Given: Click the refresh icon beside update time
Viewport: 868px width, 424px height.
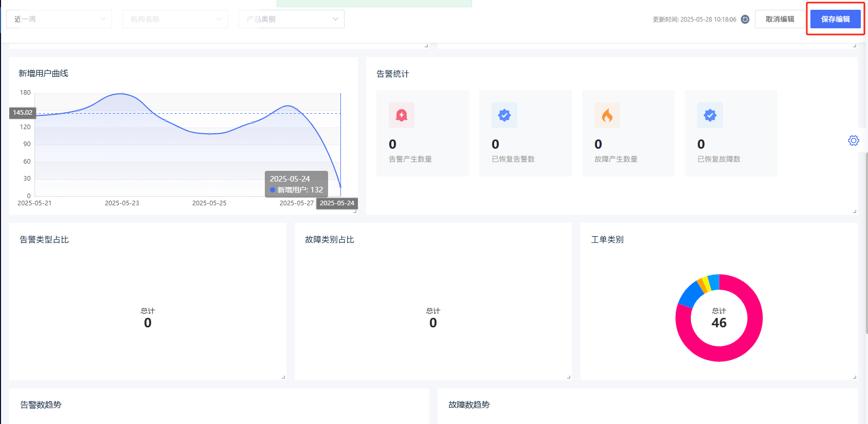Looking at the screenshot, I should click(x=745, y=20).
